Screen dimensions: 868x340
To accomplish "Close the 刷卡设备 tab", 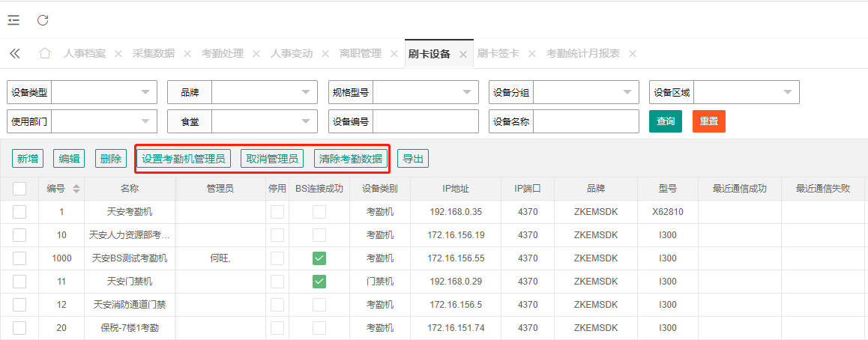I will pos(463,54).
